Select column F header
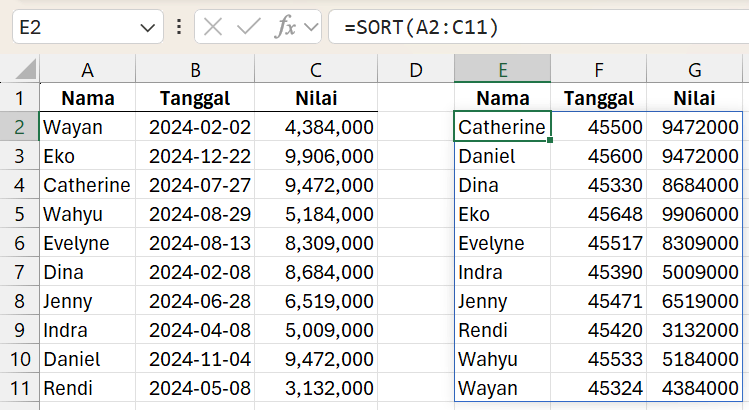This screenshot has width=749, height=410. [x=599, y=70]
